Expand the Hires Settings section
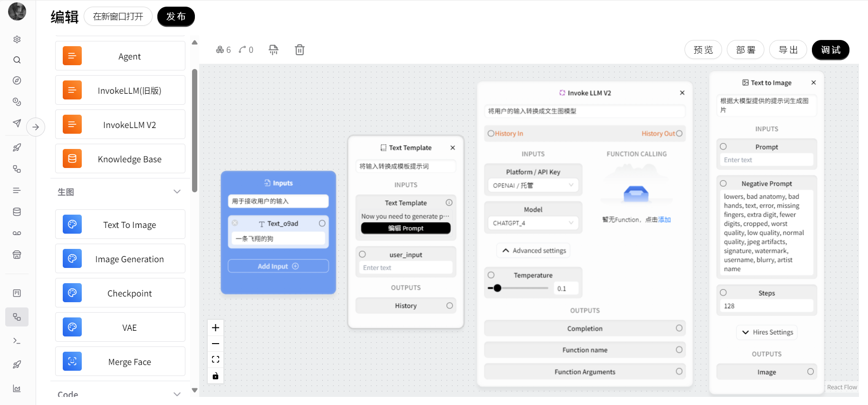The width and height of the screenshot is (868, 405). pyautogui.click(x=767, y=332)
